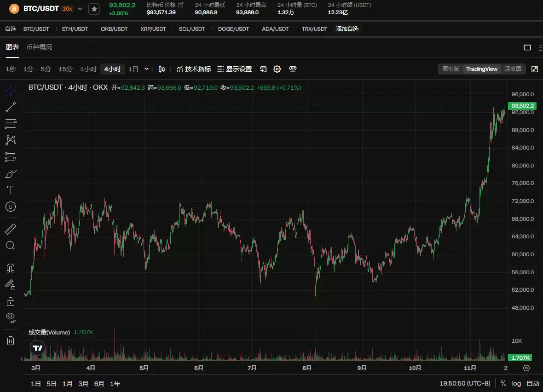This screenshot has height=392, width=543.
Task: Select the text annotation tool
Action: 11,190
